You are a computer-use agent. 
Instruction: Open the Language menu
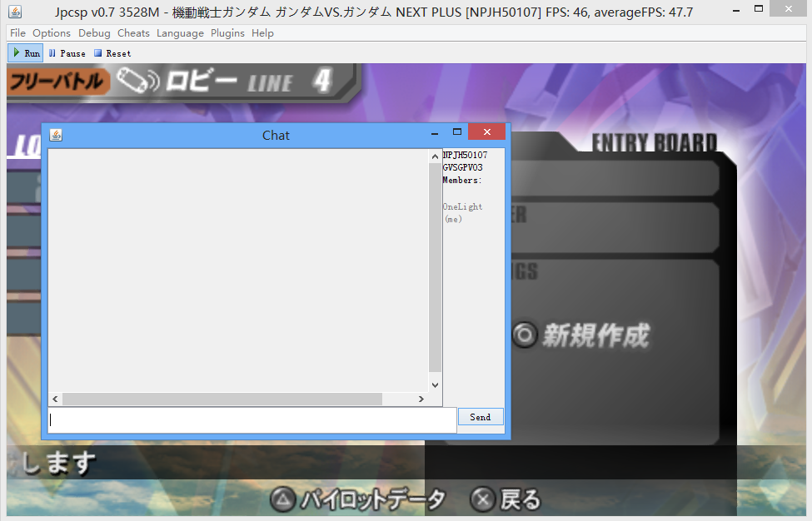pyautogui.click(x=180, y=33)
